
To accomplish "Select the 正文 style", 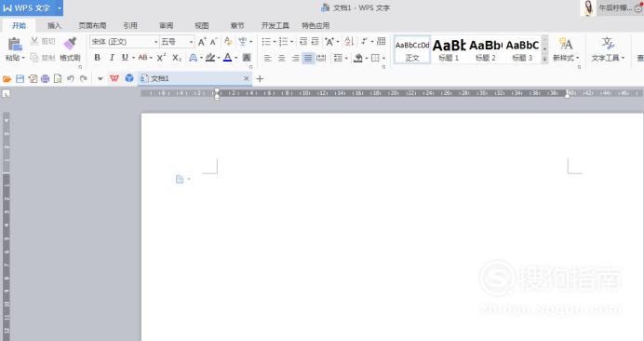I will pos(412,49).
